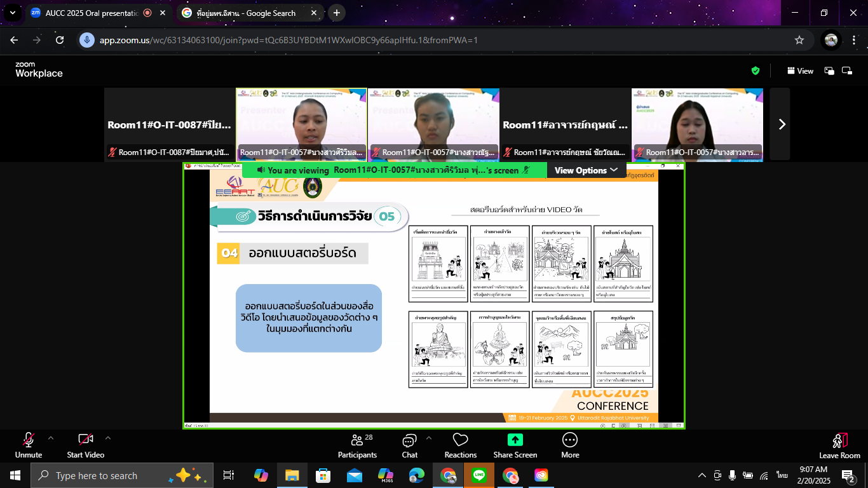The height and width of the screenshot is (488, 868).
Task: Open Microsoft Edge from the taskbar
Action: point(417,475)
